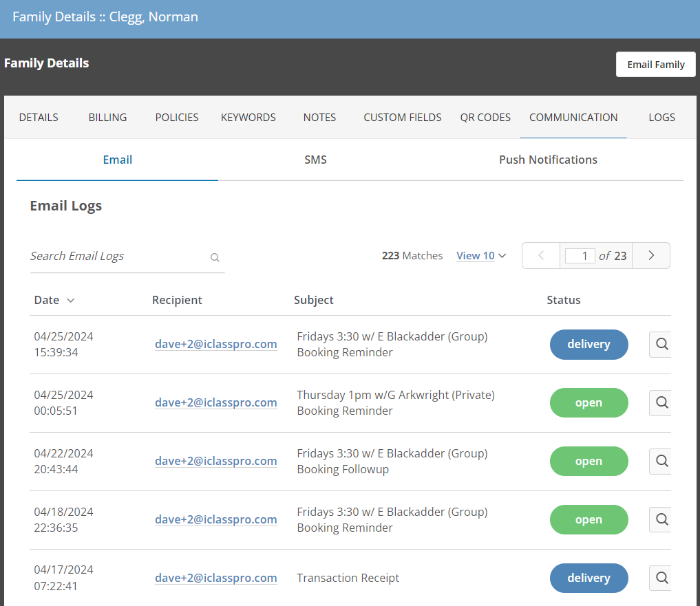Switch to Push Notifications sub-tab
This screenshot has height=606, width=700.
coord(548,160)
